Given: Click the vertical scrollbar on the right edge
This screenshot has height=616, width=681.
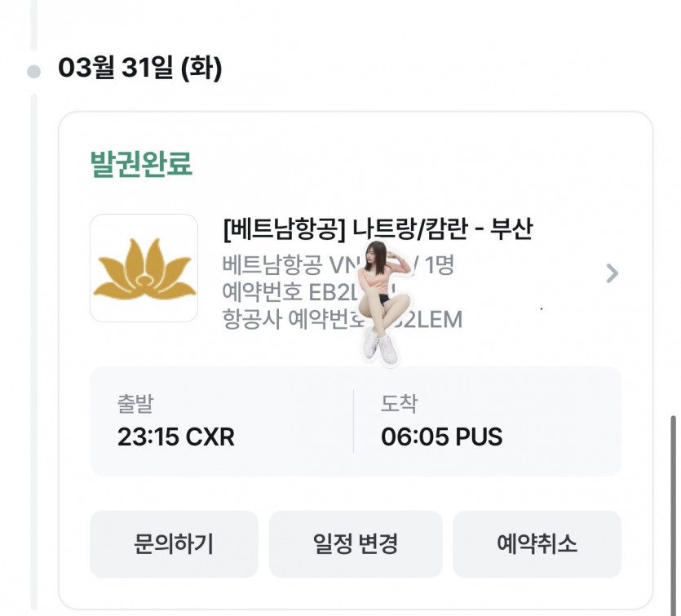Looking at the screenshot, I should click(x=674, y=506).
